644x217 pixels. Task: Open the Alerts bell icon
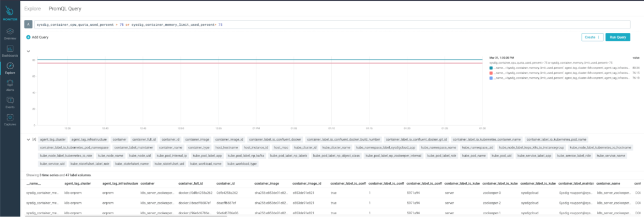pos(10,85)
